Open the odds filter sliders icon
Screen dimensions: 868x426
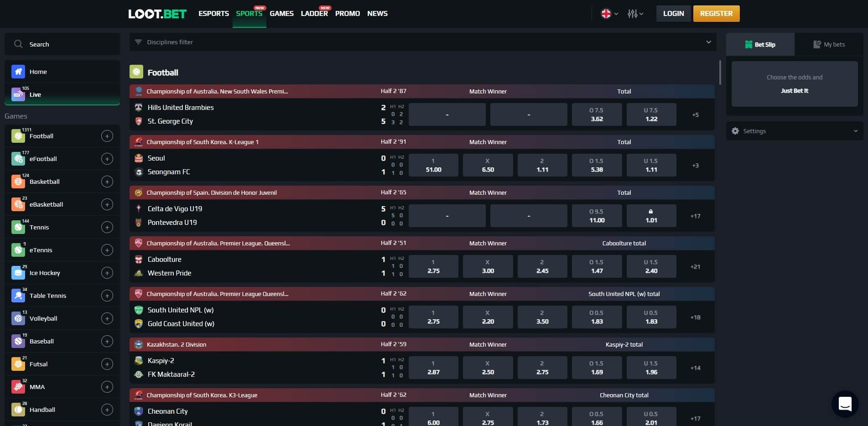[632, 14]
